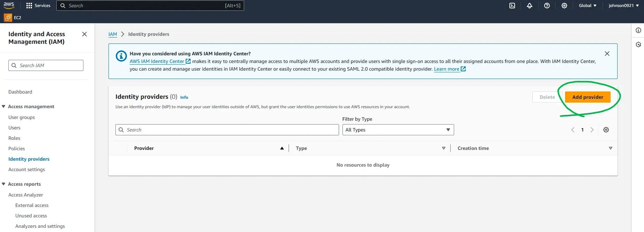Focus the Search IAM field

coord(46,65)
